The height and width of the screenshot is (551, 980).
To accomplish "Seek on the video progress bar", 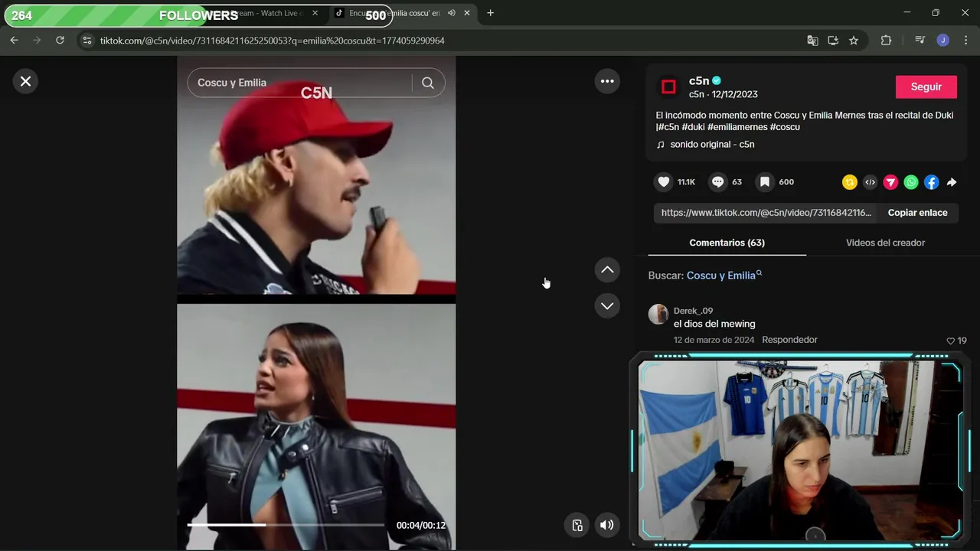I will [x=286, y=524].
